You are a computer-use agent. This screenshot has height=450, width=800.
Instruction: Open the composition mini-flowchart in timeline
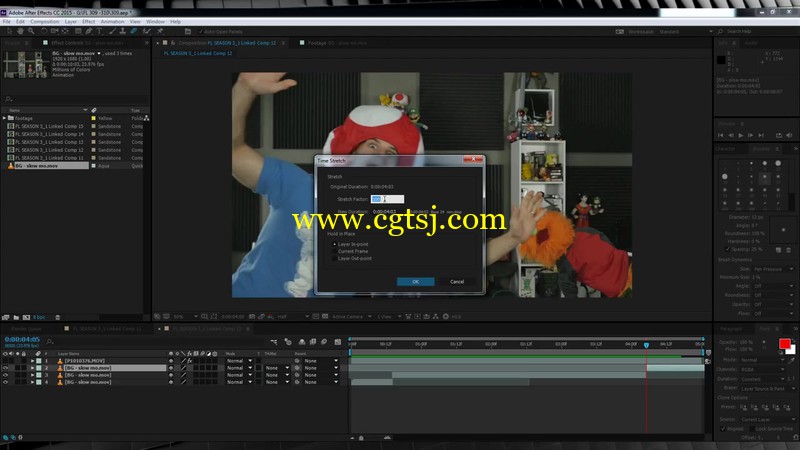tap(274, 342)
